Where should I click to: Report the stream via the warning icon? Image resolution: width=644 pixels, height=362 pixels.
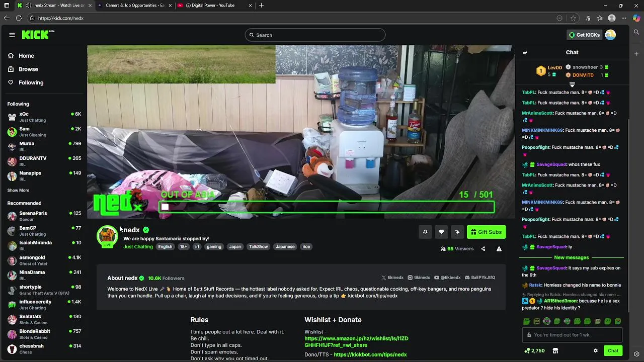(499, 248)
